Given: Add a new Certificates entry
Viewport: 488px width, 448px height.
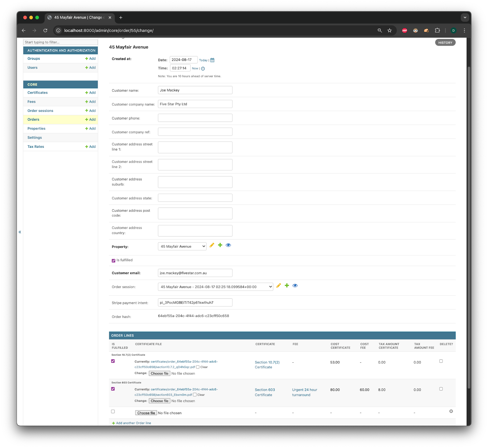Looking at the screenshot, I should [x=90, y=93].
